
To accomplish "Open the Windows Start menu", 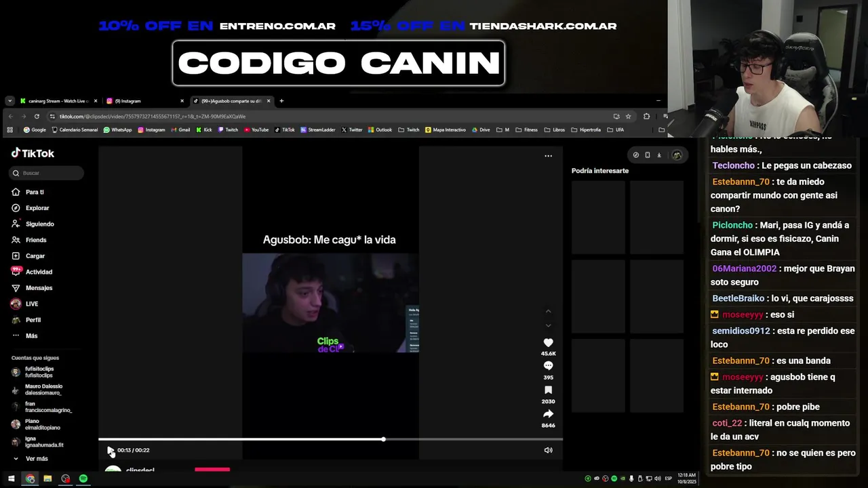I will click(x=11, y=479).
